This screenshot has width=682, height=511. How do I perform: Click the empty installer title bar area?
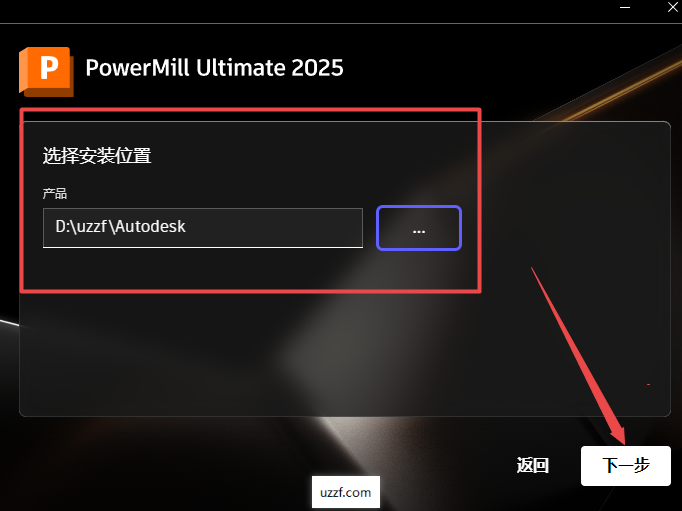click(x=304, y=11)
